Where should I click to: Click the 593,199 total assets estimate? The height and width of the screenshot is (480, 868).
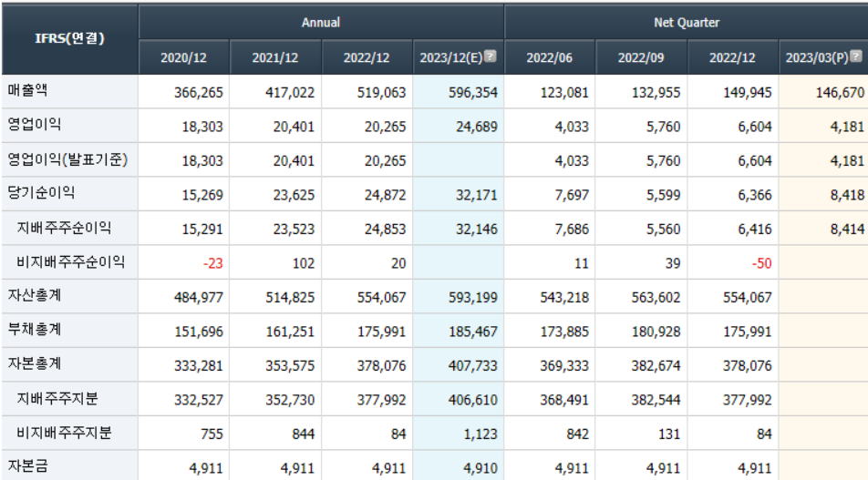(473, 298)
